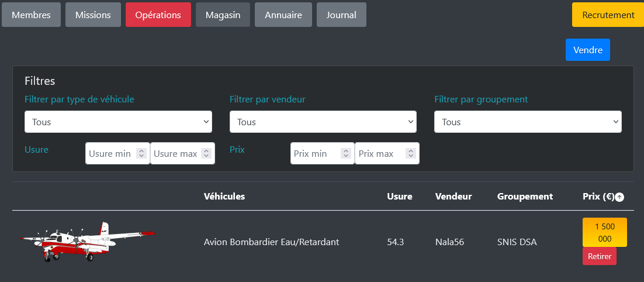
Task: Click Retirer to withdraw the listing
Action: [x=599, y=256]
